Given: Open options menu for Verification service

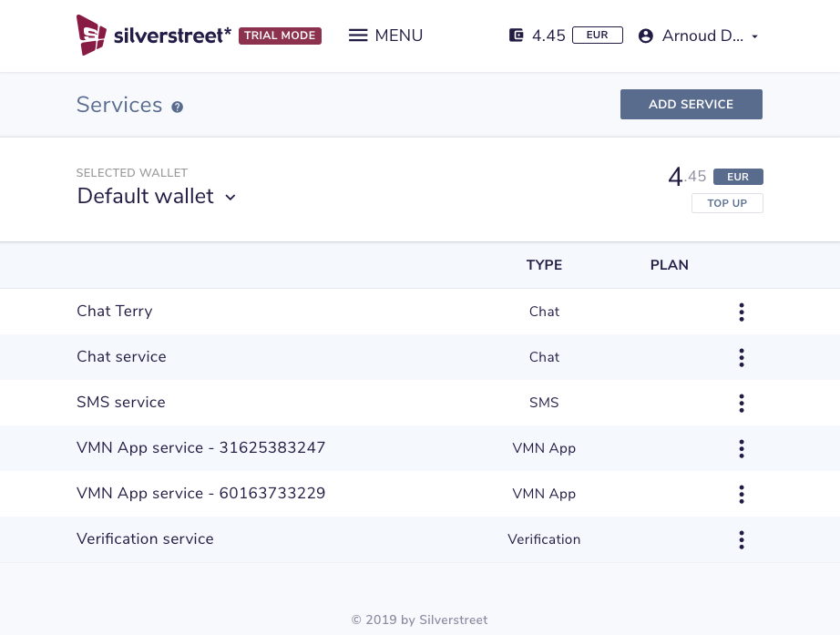Looking at the screenshot, I should click(742, 539).
